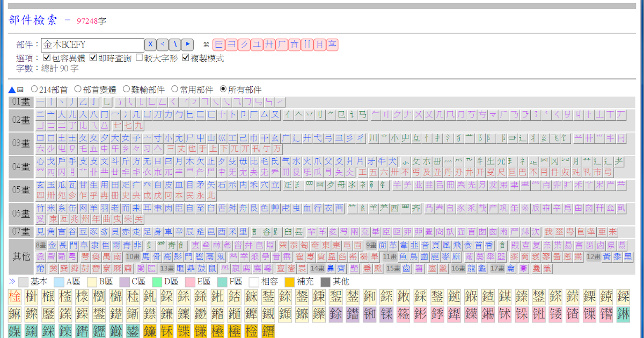Toggle the 包容異體 checkbox

point(47,57)
